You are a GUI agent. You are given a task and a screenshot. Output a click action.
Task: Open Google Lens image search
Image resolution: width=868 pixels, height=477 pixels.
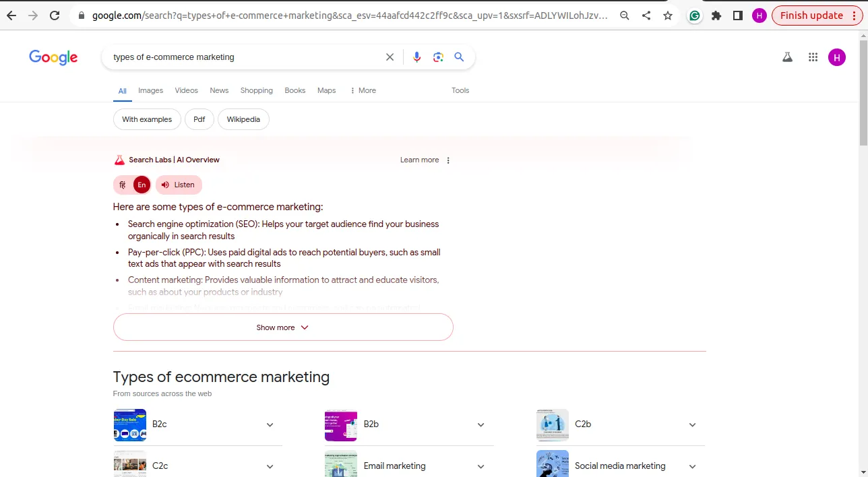pos(438,57)
